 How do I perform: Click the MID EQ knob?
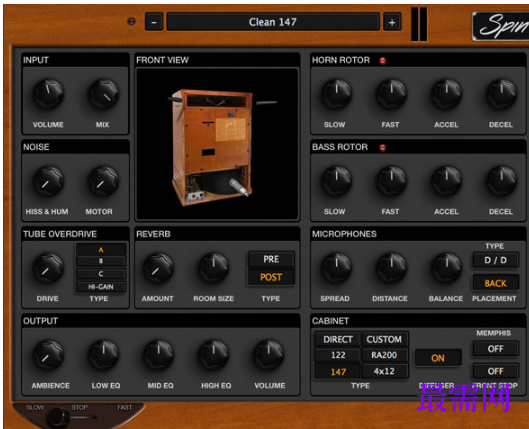tap(159, 355)
